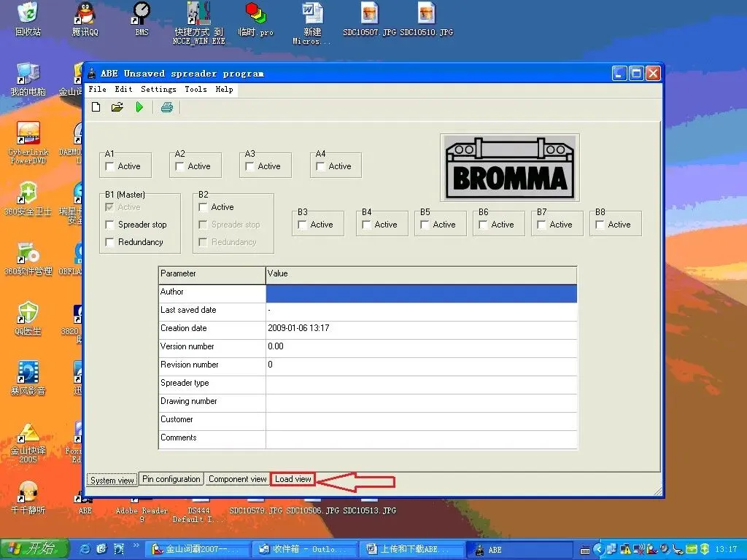Viewport: 747px width, 560px height.
Task: Switch to 上传和下载ABE Word taskbar window
Action: pyautogui.click(x=411, y=550)
